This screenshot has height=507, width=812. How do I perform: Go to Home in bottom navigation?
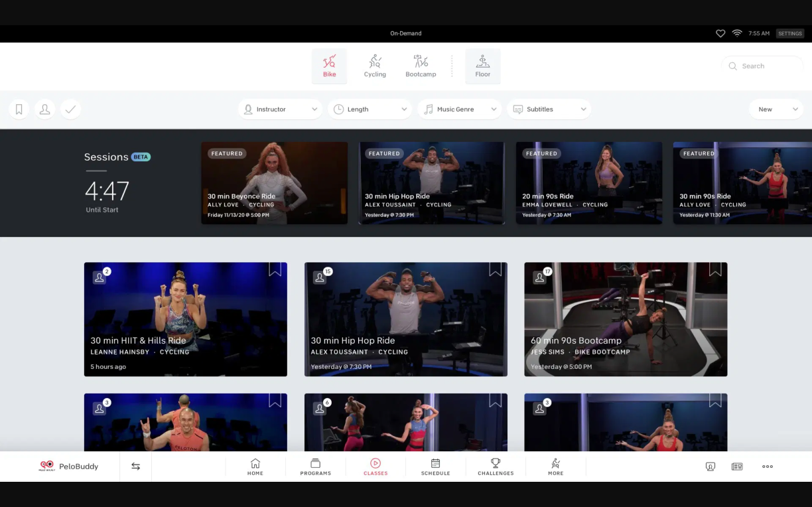click(255, 467)
